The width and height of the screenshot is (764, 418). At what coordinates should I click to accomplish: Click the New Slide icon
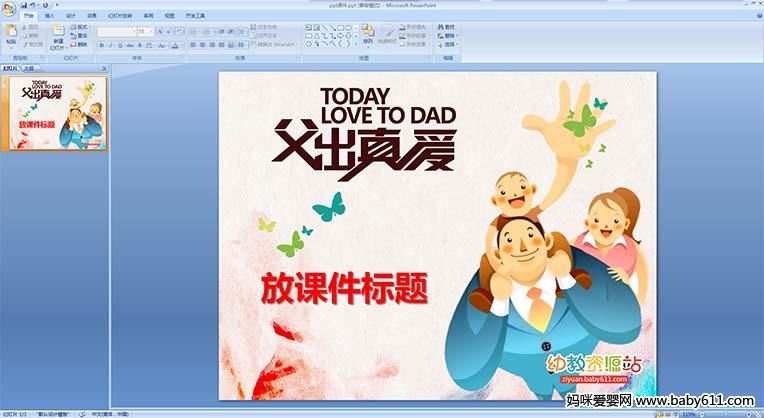pyautogui.click(x=58, y=36)
